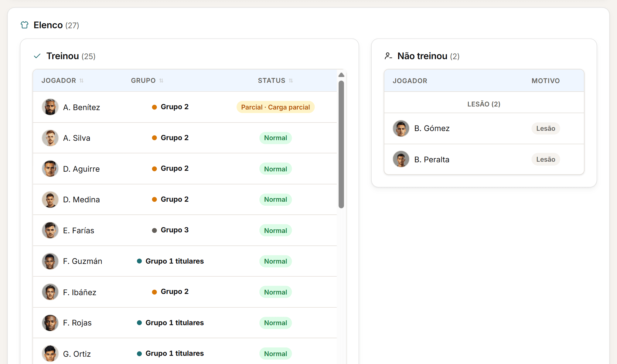Screen dimensions: 617x364
Task: Open F. Guzmán player avatar
Action: (x=50, y=261)
